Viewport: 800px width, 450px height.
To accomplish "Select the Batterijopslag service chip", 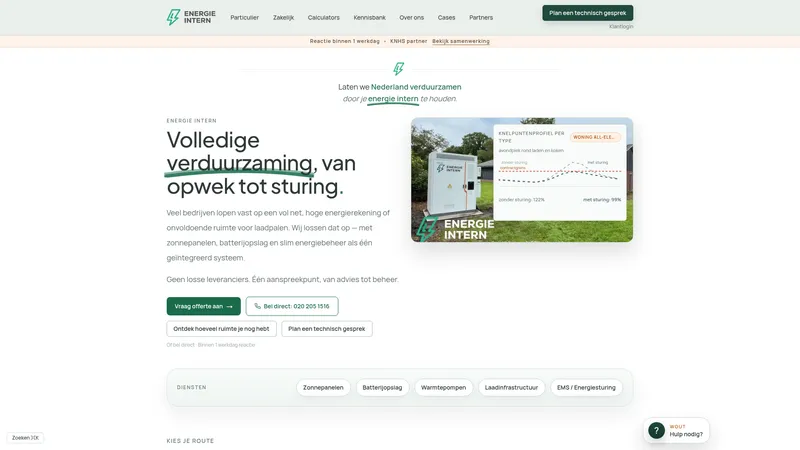I will click(x=382, y=387).
